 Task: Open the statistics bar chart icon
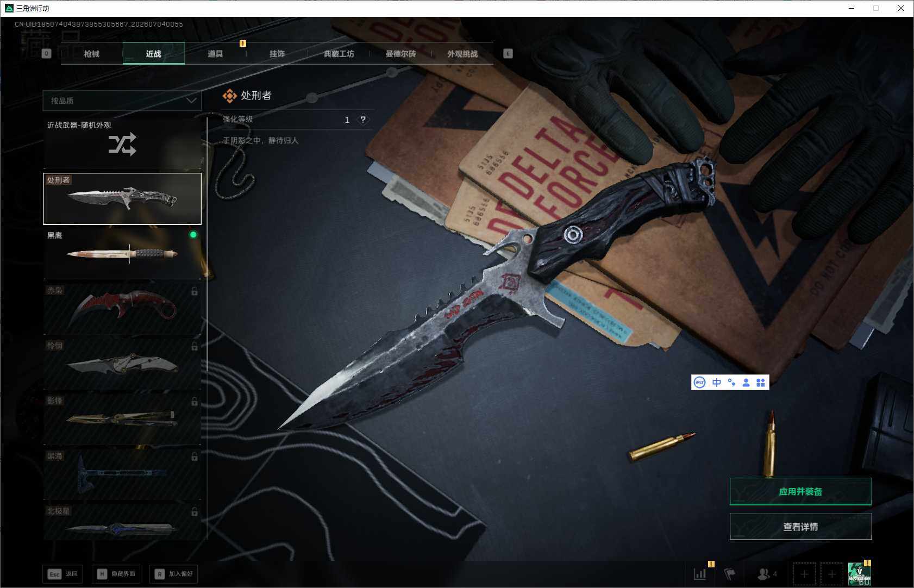700,574
